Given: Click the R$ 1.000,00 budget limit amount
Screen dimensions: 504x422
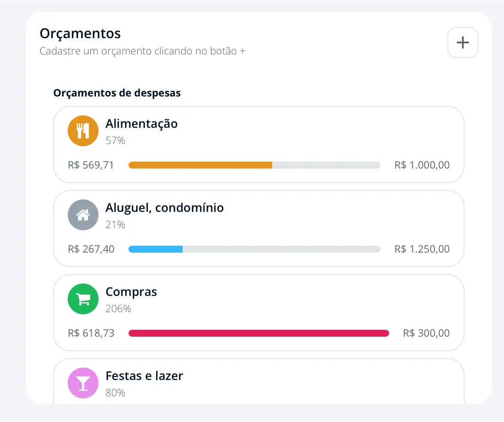Looking at the screenshot, I should click(x=422, y=165).
